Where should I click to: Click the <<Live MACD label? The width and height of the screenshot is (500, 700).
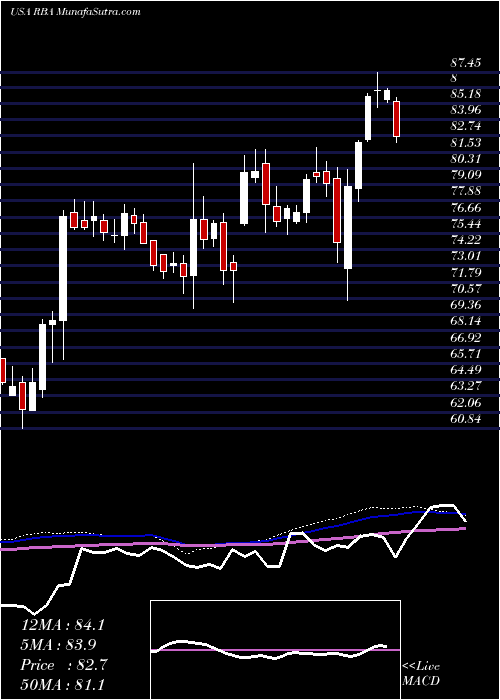tap(421, 674)
